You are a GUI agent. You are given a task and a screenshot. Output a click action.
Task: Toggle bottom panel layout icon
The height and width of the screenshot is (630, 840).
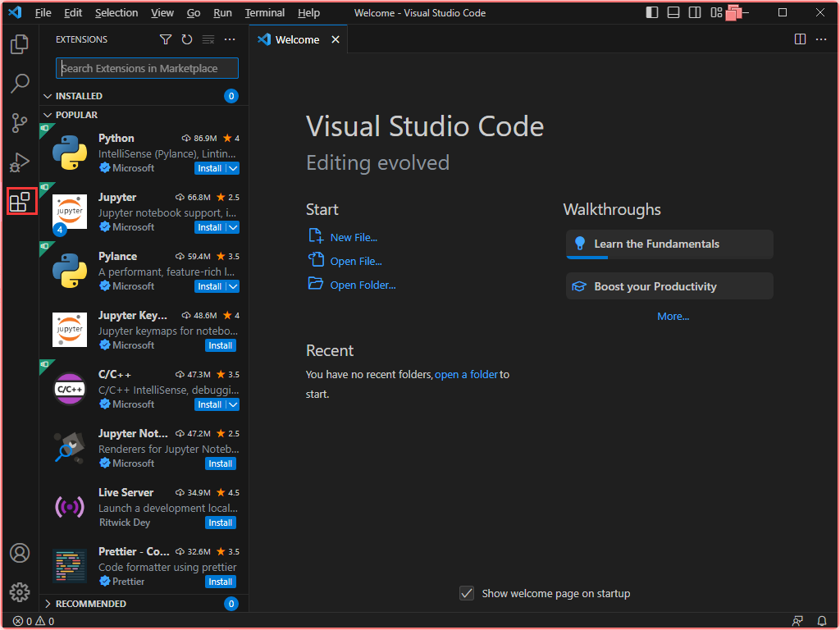pyautogui.click(x=673, y=12)
